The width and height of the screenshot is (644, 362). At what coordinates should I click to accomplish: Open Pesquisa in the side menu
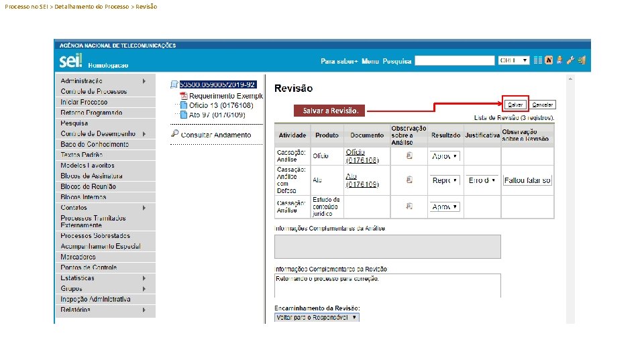point(105,123)
